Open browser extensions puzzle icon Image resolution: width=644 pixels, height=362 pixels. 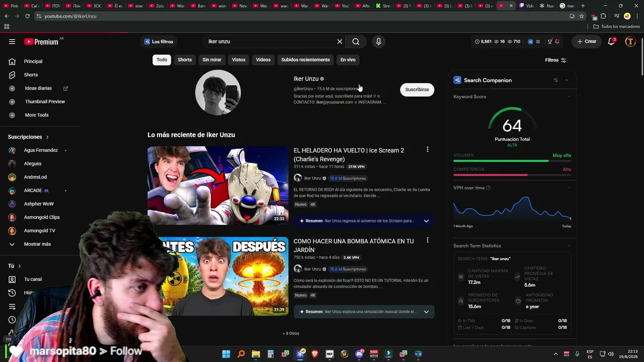coord(603,16)
